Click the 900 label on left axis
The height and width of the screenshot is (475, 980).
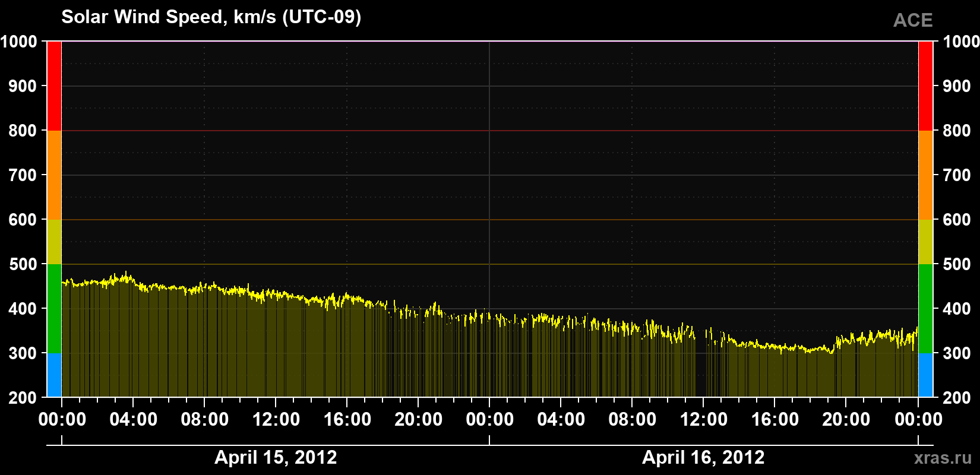pos(23,86)
